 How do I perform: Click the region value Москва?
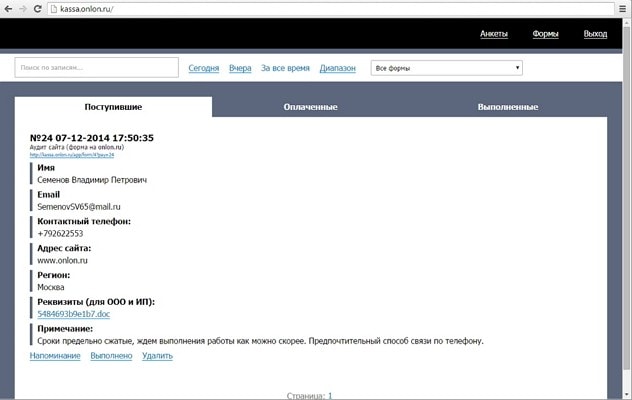pyautogui.click(x=51, y=287)
